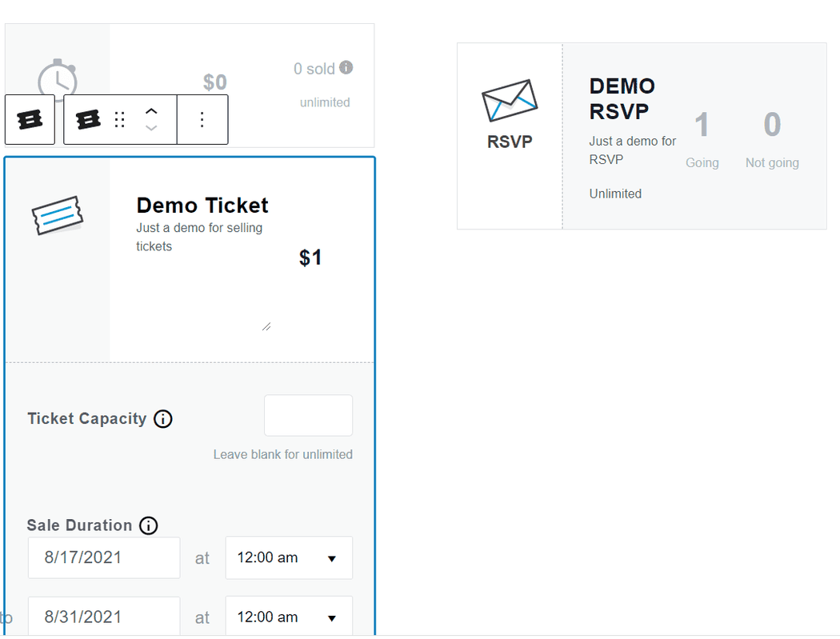
Task: Click the Sale Duration info icon
Action: (148, 525)
